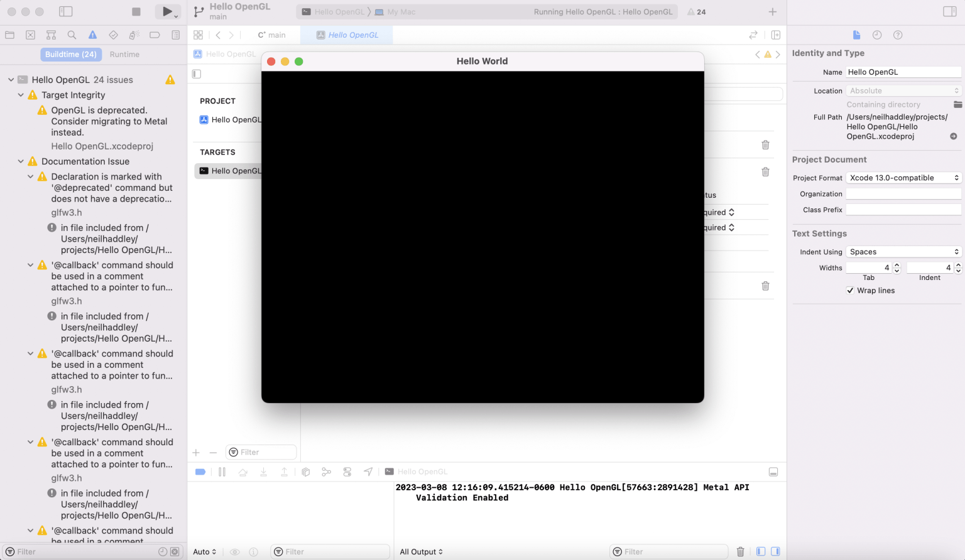Image resolution: width=965 pixels, height=560 pixels.
Task: Toggle the Wrap lines checkbox
Action: [x=850, y=291]
